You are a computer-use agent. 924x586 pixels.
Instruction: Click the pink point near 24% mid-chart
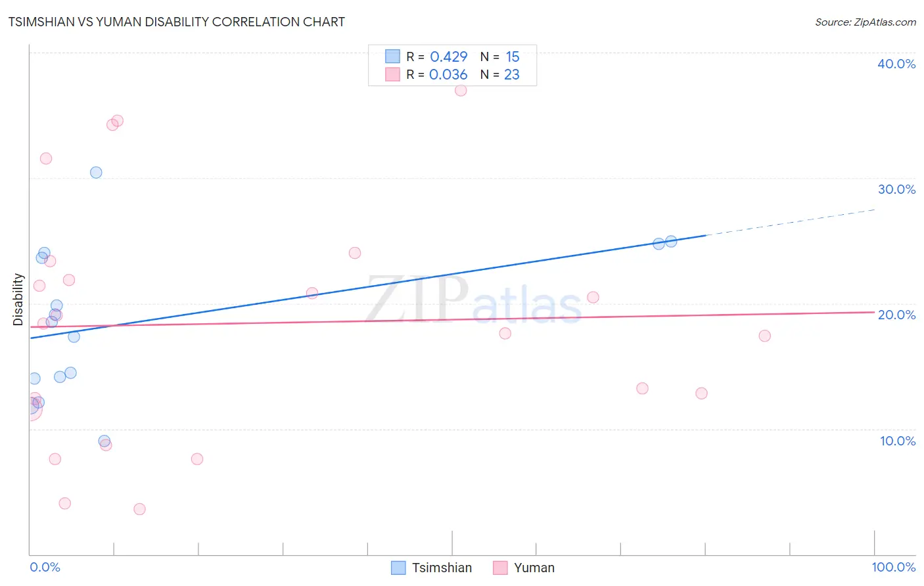click(x=355, y=253)
